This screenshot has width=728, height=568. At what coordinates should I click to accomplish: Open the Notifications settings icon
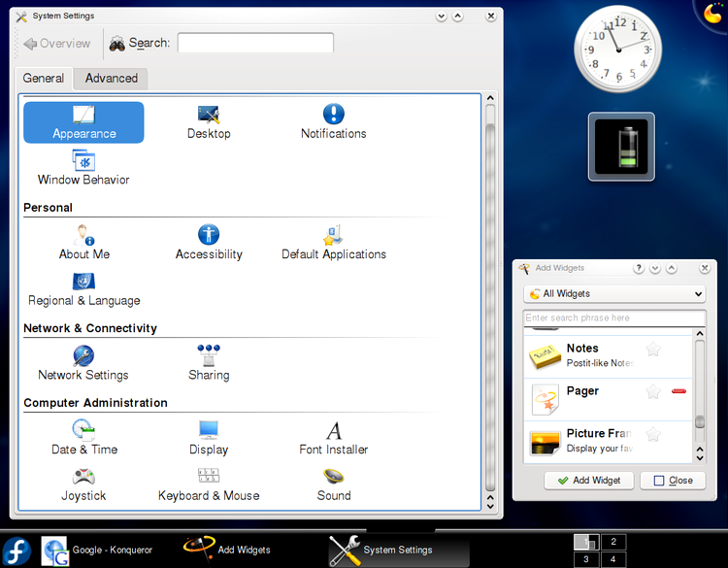tap(333, 122)
